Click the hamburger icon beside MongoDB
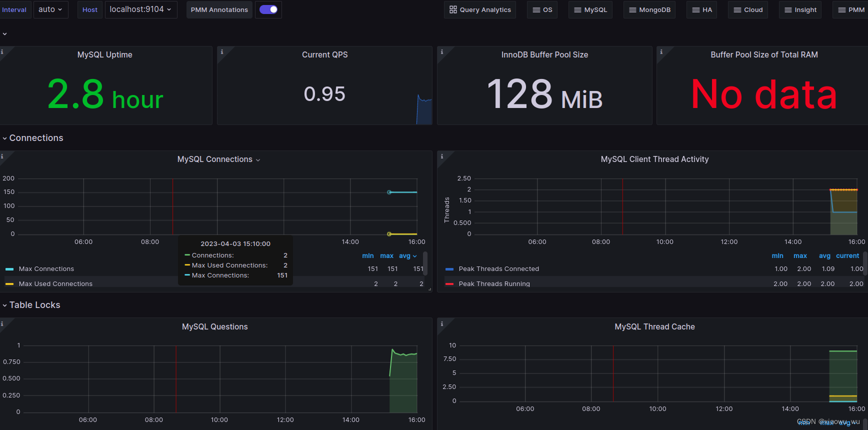This screenshot has width=868, height=430. pyautogui.click(x=632, y=10)
